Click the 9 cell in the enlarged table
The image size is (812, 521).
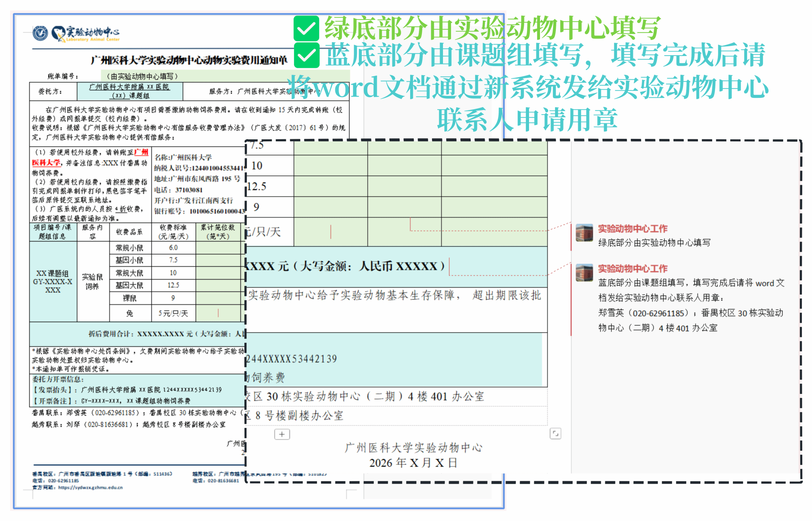pos(270,207)
